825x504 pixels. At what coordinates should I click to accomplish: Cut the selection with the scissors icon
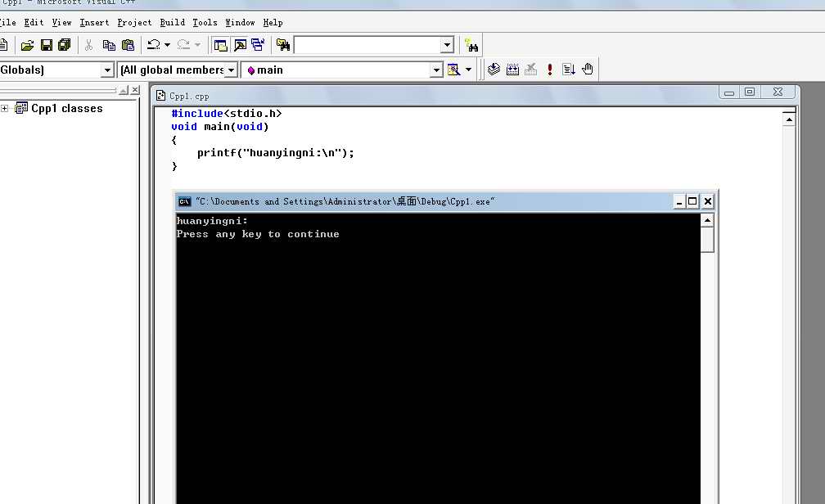89,45
